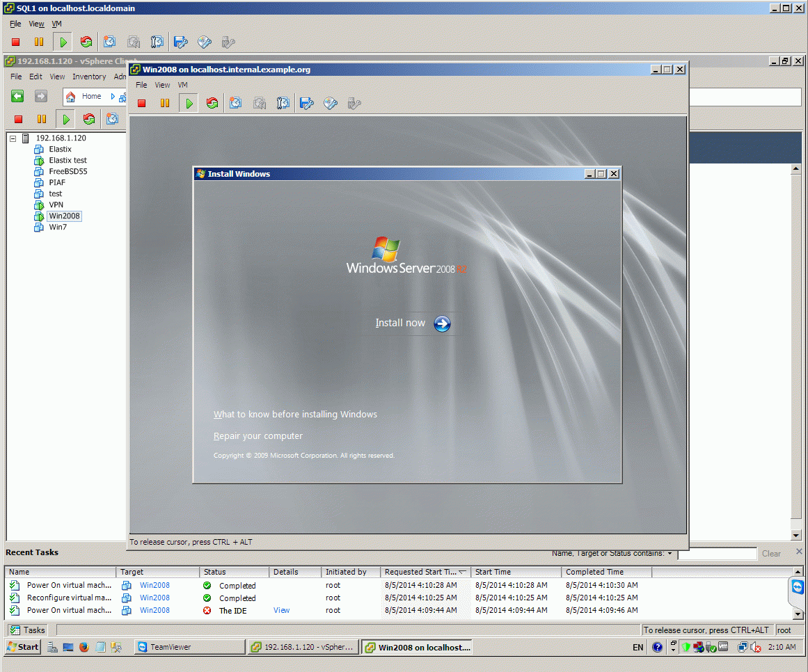Image resolution: width=808 pixels, height=672 pixels.
Task: Select Win7 VM in inventory tree
Action: pyautogui.click(x=58, y=227)
